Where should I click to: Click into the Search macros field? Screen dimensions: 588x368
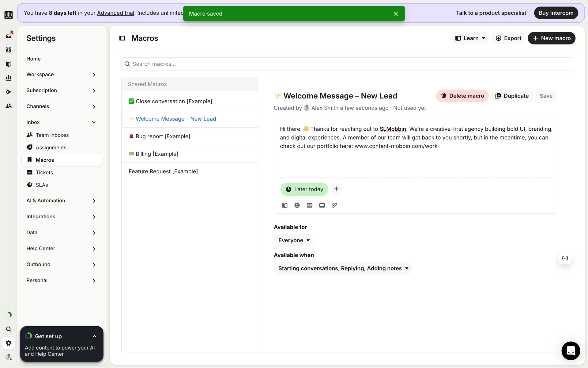(347, 64)
